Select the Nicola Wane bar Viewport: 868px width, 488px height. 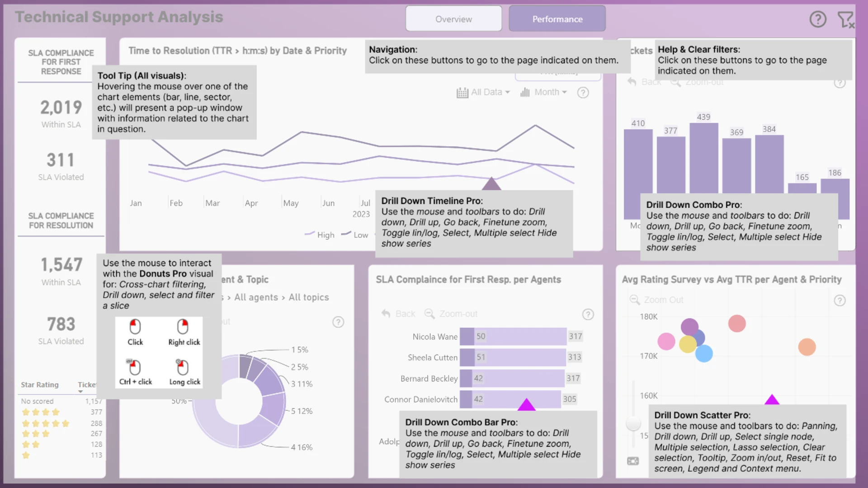pyautogui.click(x=513, y=337)
